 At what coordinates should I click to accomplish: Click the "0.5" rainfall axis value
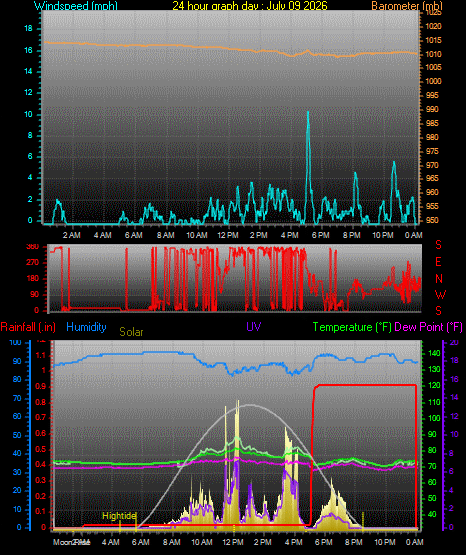[41, 450]
